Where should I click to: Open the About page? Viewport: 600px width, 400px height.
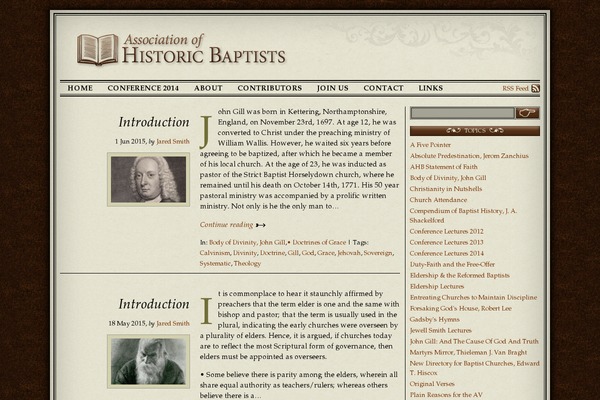(x=208, y=88)
